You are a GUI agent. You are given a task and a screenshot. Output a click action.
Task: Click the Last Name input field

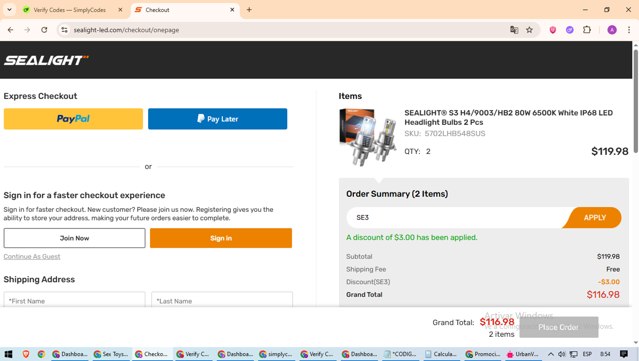[222, 301]
